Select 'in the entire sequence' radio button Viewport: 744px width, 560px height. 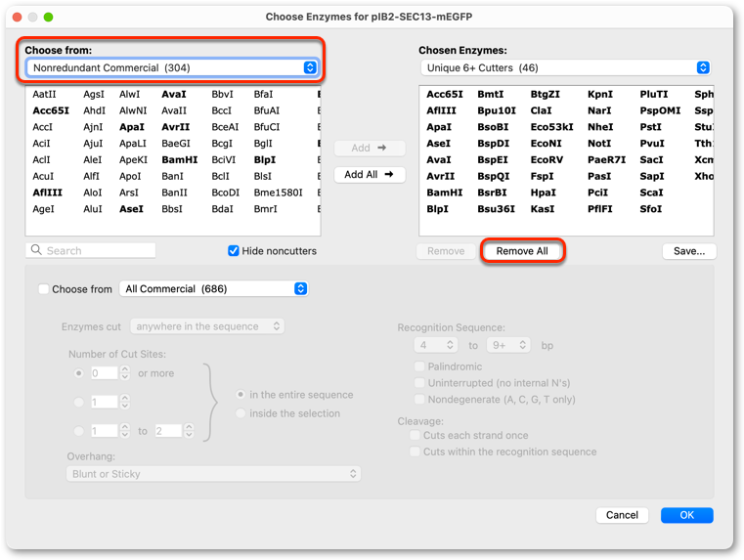point(241,395)
